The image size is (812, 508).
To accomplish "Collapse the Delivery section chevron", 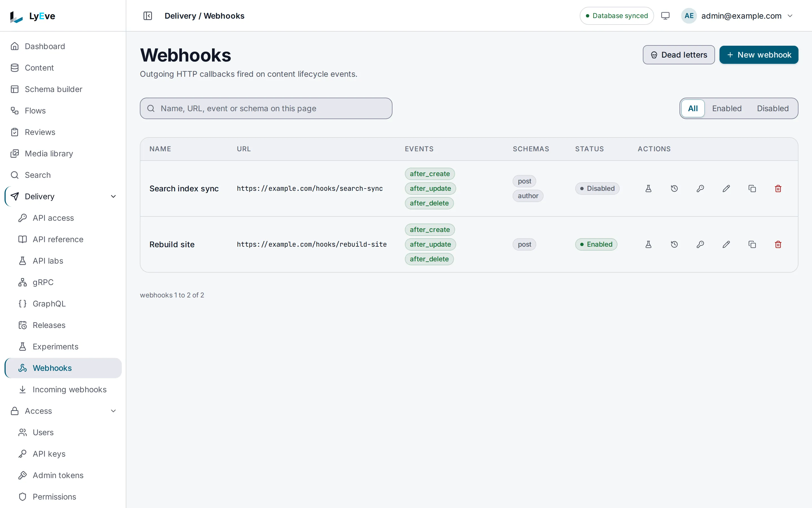I will [113, 196].
